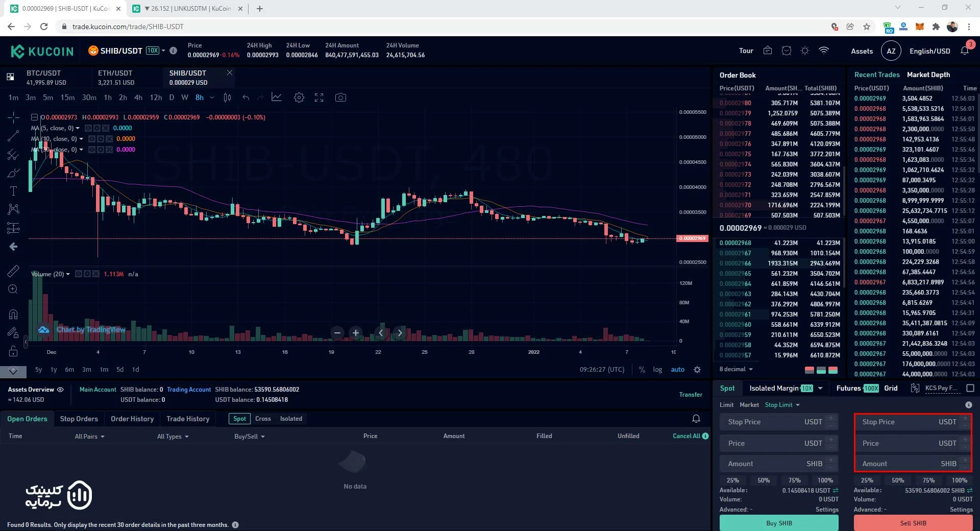
Task: Open the multi-chart grid layout icon
Action: click(x=10, y=77)
